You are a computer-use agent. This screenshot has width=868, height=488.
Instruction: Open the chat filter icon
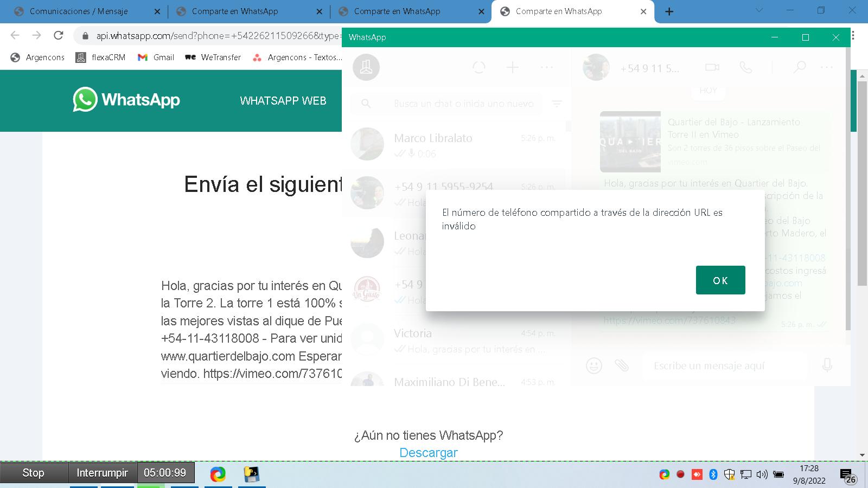coord(557,103)
